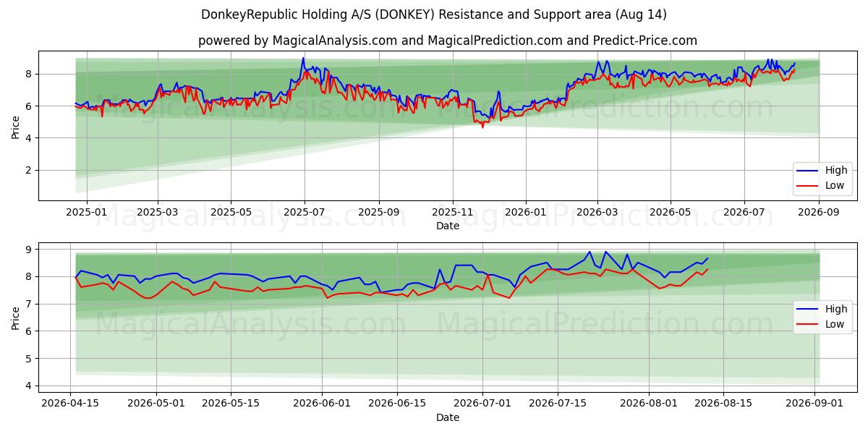This screenshot has width=868, height=434.
Task: Click the 2025-05 tick label on top chart
Action: click(231, 213)
